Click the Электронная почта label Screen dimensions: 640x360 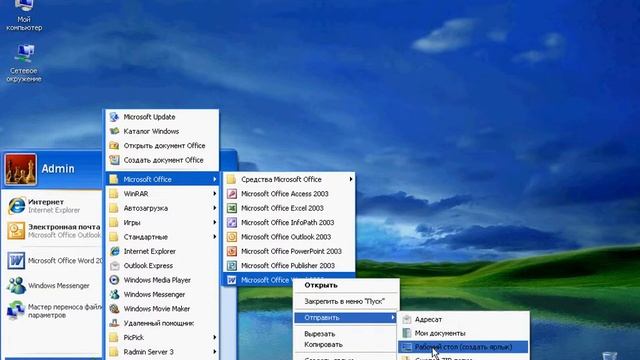pyautogui.click(x=64, y=227)
